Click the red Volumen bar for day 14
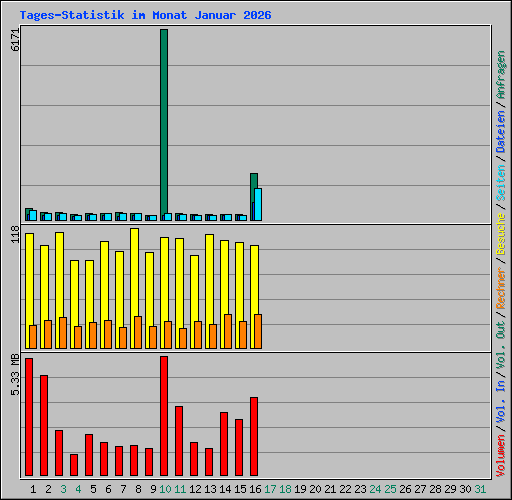 [x=224, y=444]
